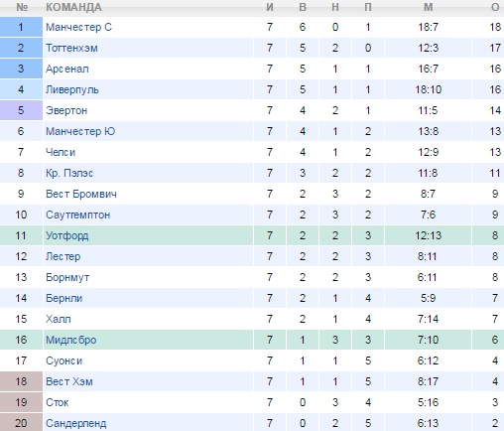The height and width of the screenshot is (431, 504).
Task: Click the О points column header
Action: (x=495, y=7)
